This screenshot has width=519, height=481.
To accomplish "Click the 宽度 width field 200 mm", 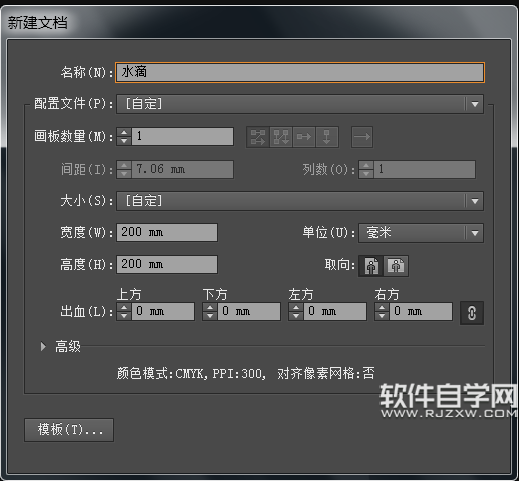I will tap(167, 232).
